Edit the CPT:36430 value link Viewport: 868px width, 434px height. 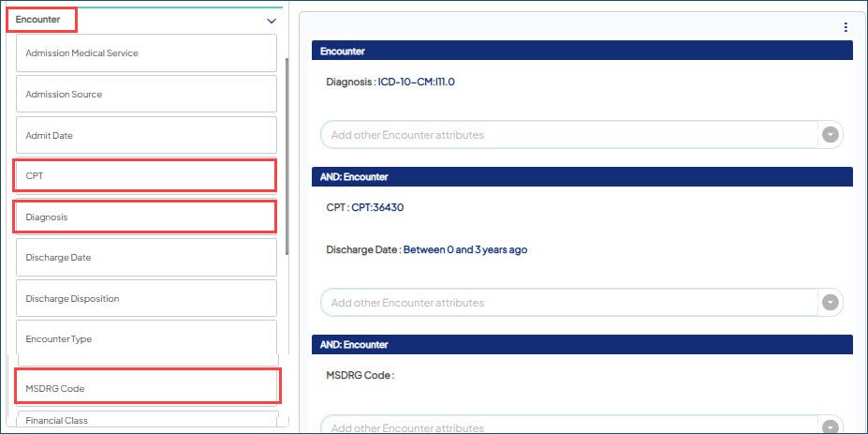tap(377, 207)
